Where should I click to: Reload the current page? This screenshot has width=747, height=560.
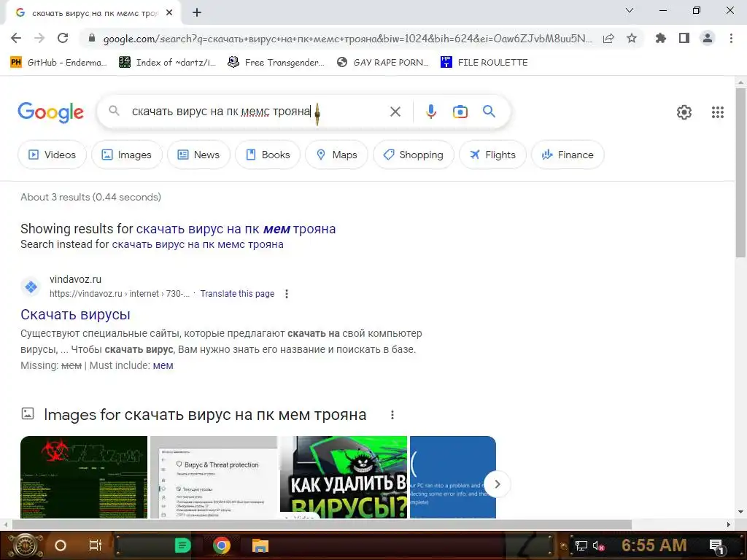(63, 38)
